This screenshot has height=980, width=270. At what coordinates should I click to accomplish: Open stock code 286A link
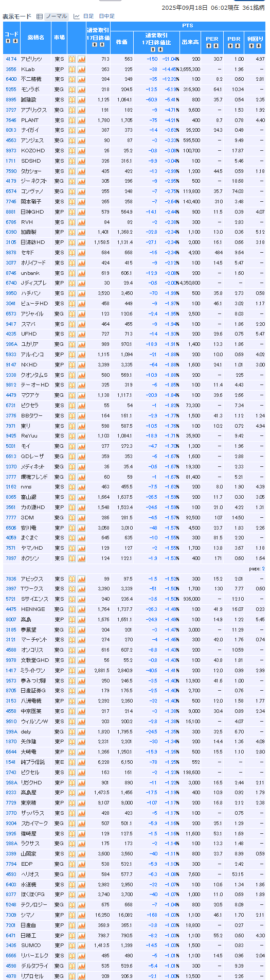(x=11, y=344)
